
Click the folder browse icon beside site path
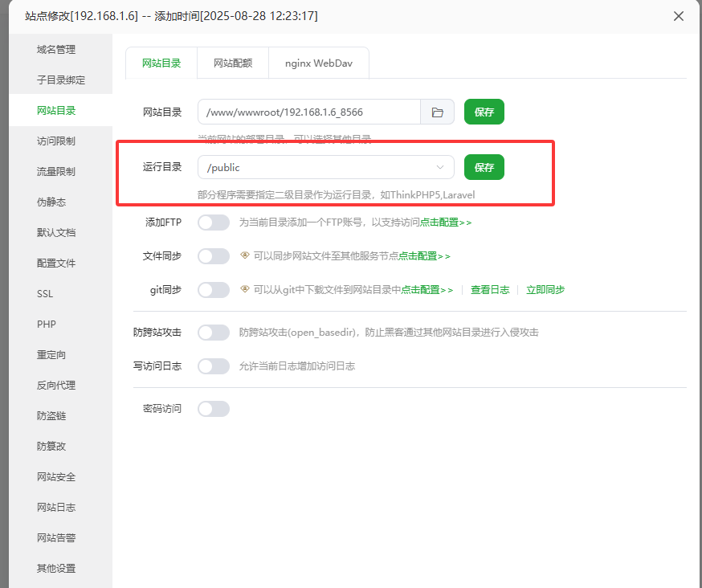(x=438, y=112)
